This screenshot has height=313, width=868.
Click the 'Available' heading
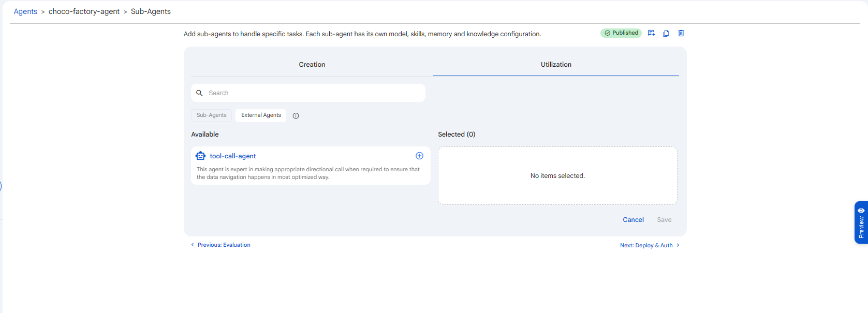(x=205, y=135)
